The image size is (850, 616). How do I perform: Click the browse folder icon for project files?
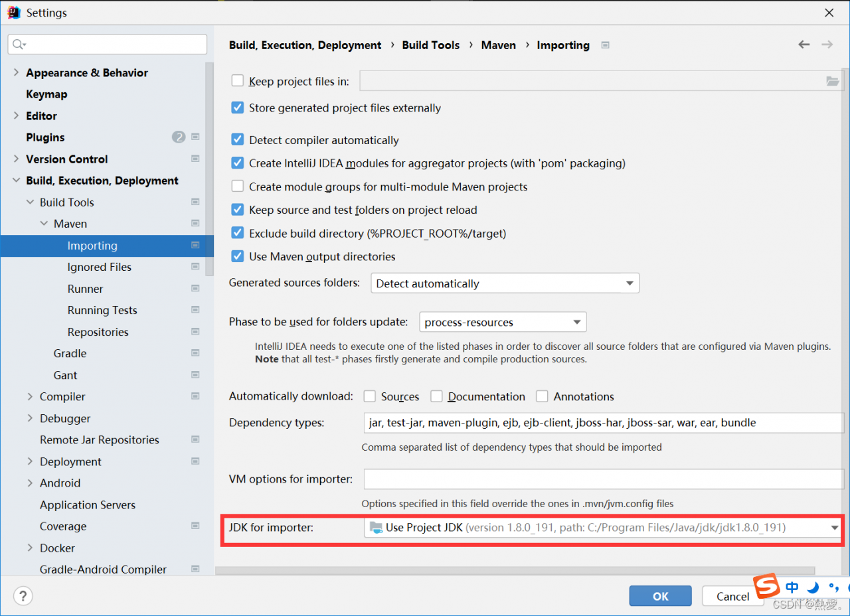click(832, 81)
